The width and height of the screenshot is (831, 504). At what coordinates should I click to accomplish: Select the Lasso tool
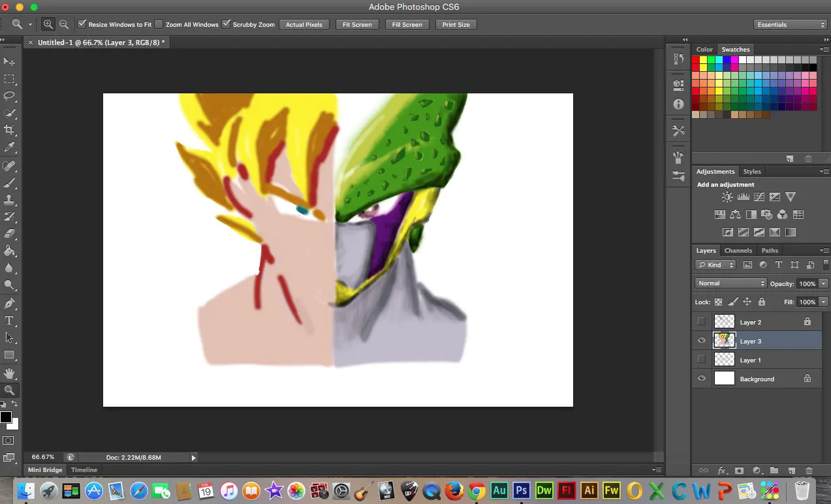pyautogui.click(x=9, y=96)
